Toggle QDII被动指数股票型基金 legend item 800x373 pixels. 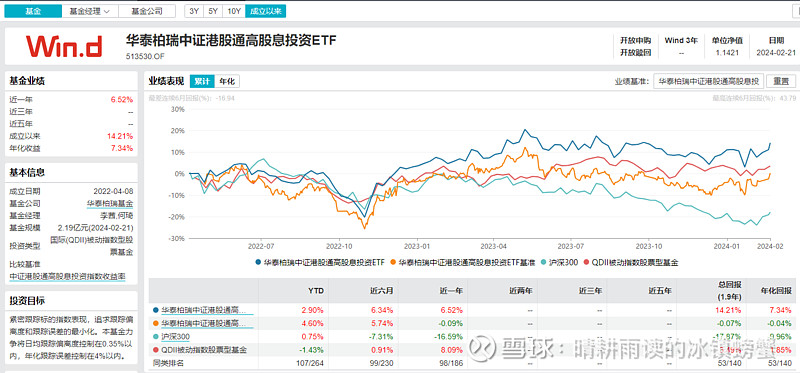(632, 262)
